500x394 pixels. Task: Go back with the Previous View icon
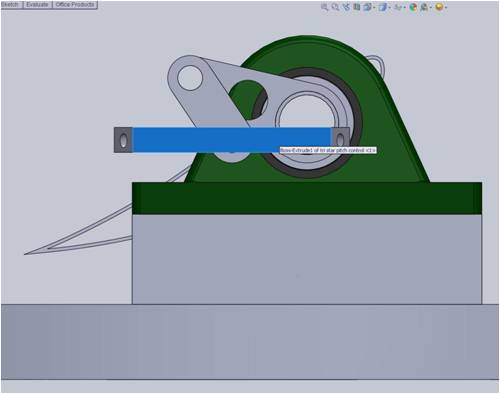(x=346, y=7)
